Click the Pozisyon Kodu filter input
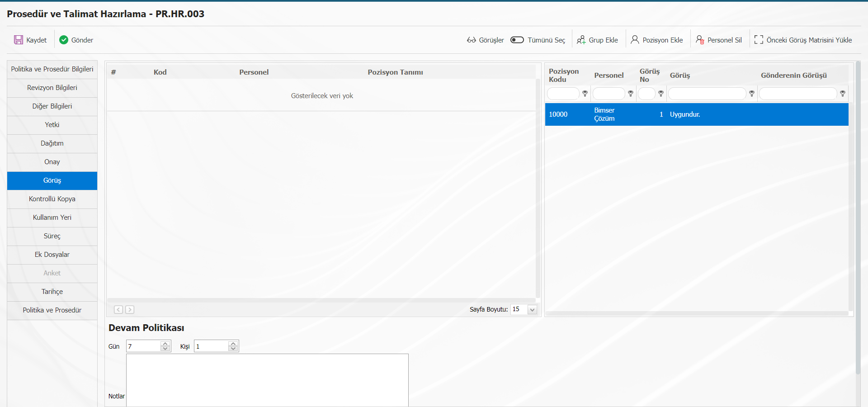Image resolution: width=868 pixels, height=407 pixels. [563, 94]
